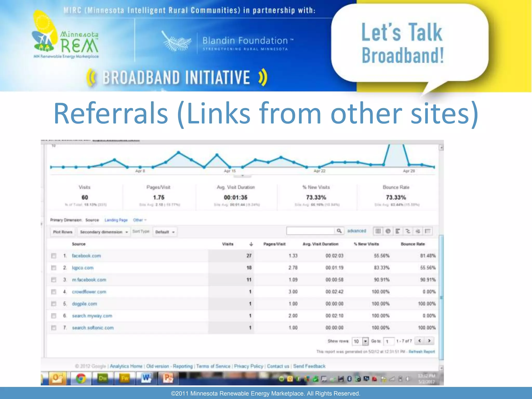Select Source primary dimension
This screenshot has height=399, width=532.
92,220
